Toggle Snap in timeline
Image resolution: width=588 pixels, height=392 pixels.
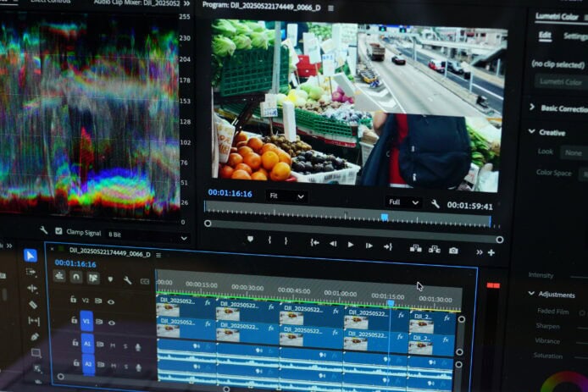click(x=76, y=277)
